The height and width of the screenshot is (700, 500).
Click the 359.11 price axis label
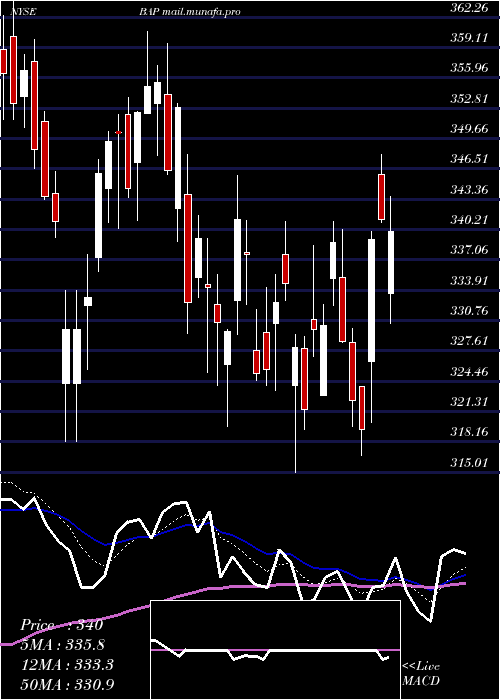click(x=468, y=38)
